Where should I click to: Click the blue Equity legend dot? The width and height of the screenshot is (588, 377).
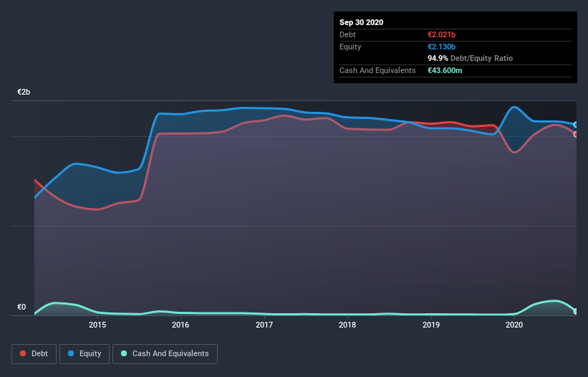pos(71,353)
